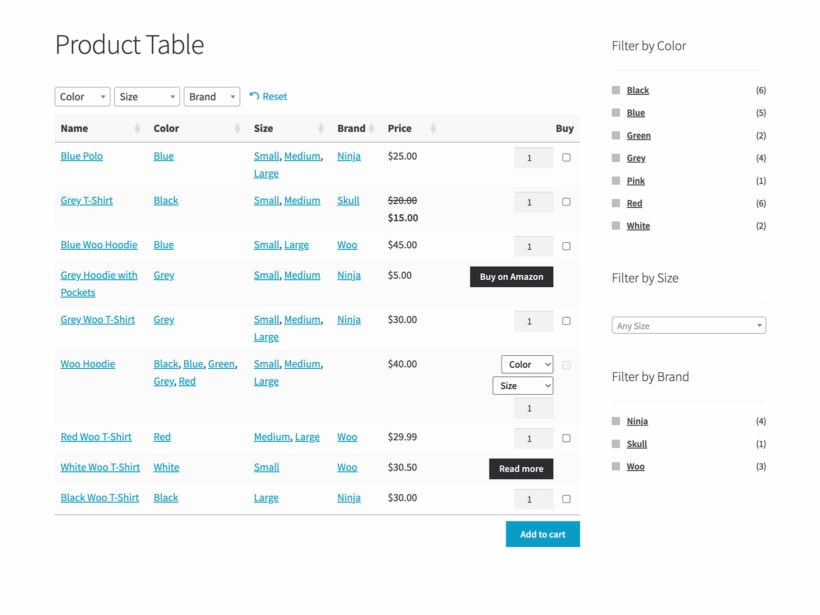
Task: Open the Size dropdown for Woo Hoodie
Action: pos(523,385)
